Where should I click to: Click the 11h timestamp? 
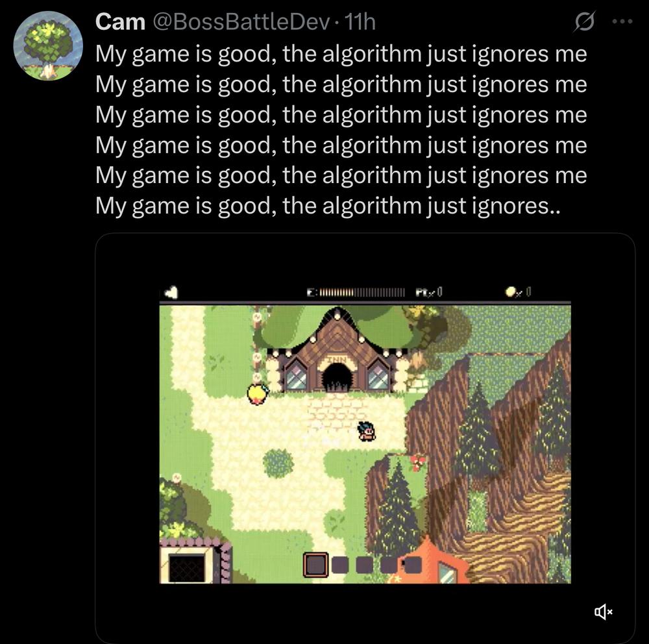pos(360,21)
